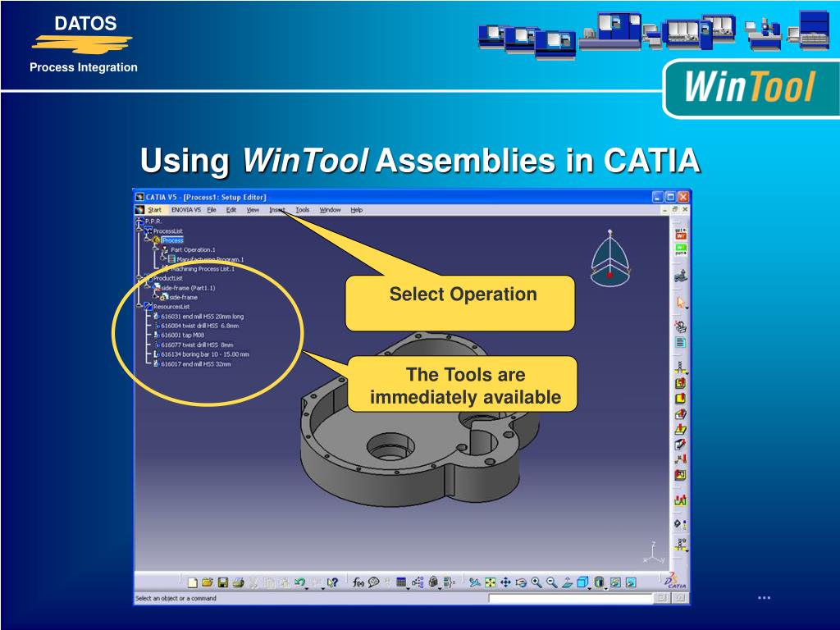The image size is (840, 630).
Task: Click the New document icon in bottom toolbar
Action: tap(192, 582)
